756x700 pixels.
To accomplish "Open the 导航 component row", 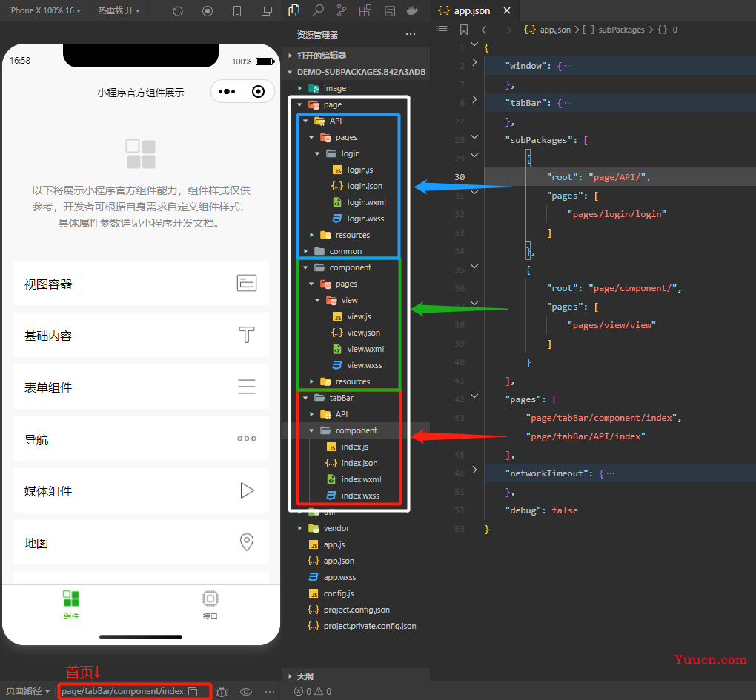I will [141, 439].
